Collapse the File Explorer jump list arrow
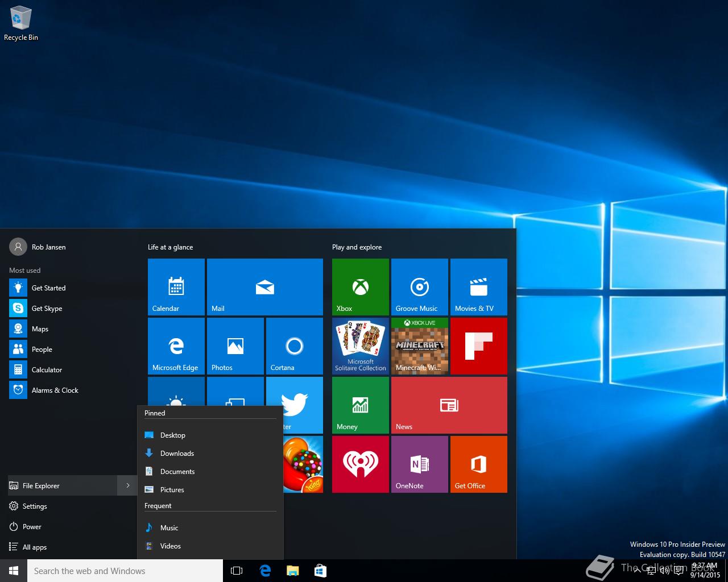 (x=128, y=485)
